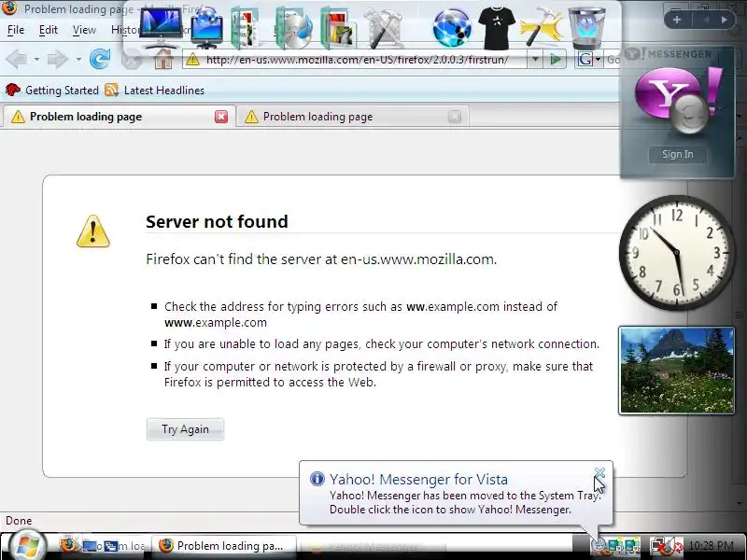Go to the Home page icon
The height and width of the screenshot is (560, 747).
click(163, 60)
